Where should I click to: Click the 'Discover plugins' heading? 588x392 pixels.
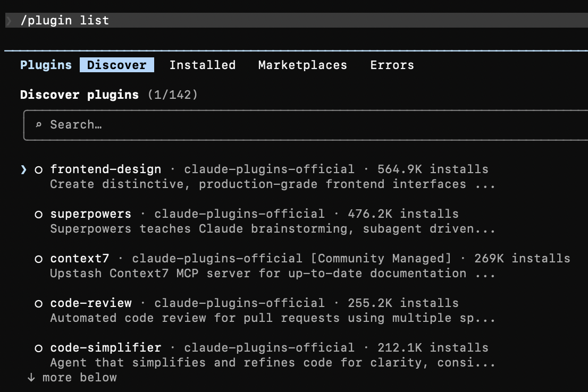pos(80,95)
